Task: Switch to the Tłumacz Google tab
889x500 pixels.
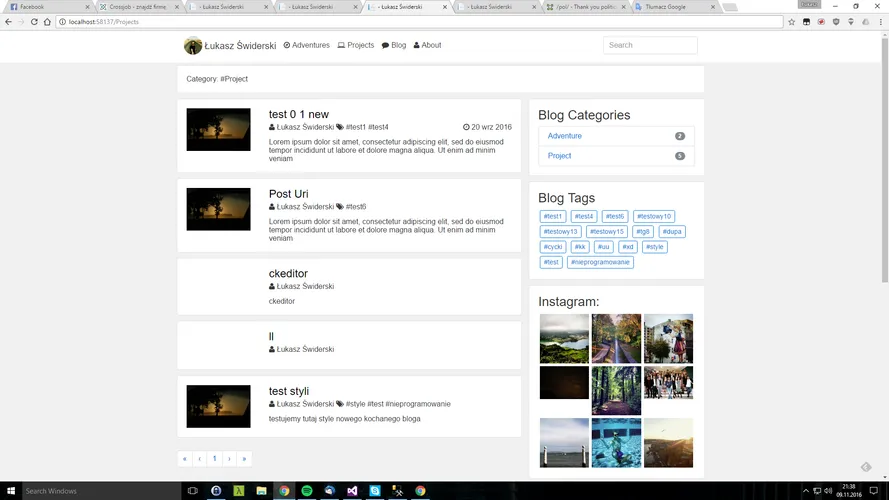Action: [674, 7]
